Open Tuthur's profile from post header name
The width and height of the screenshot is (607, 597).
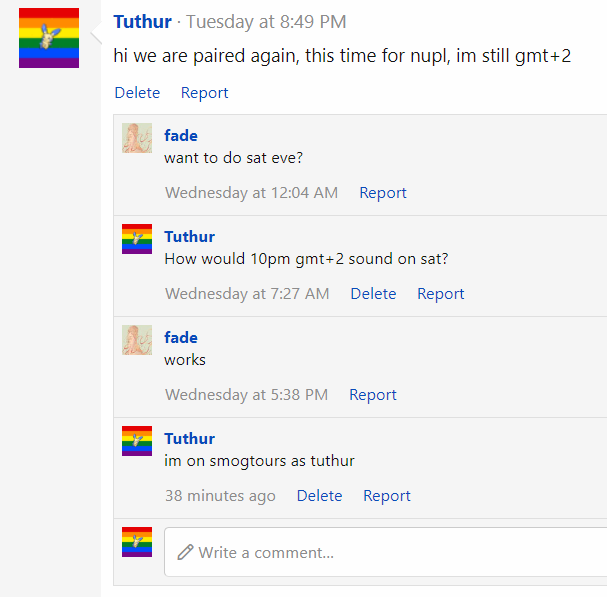coord(142,22)
